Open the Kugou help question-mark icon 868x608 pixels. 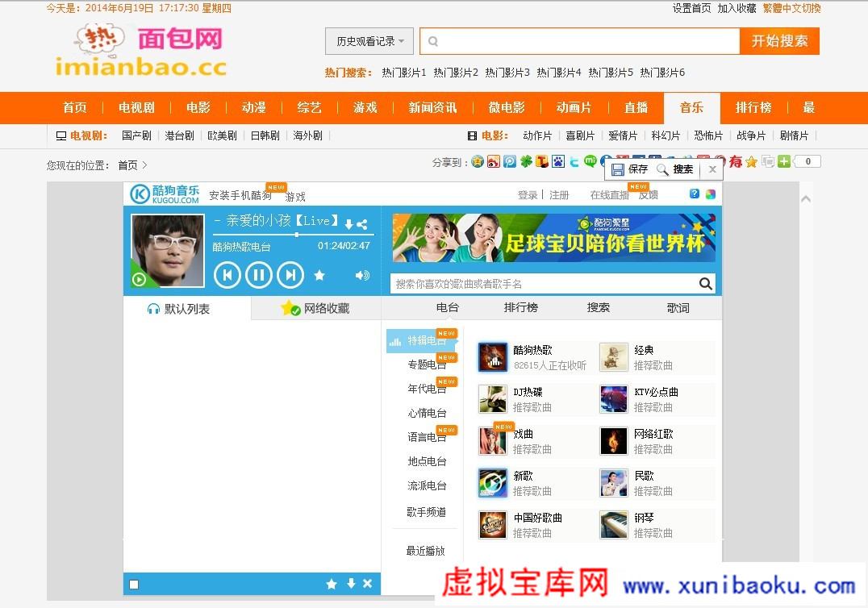pyautogui.click(x=695, y=194)
